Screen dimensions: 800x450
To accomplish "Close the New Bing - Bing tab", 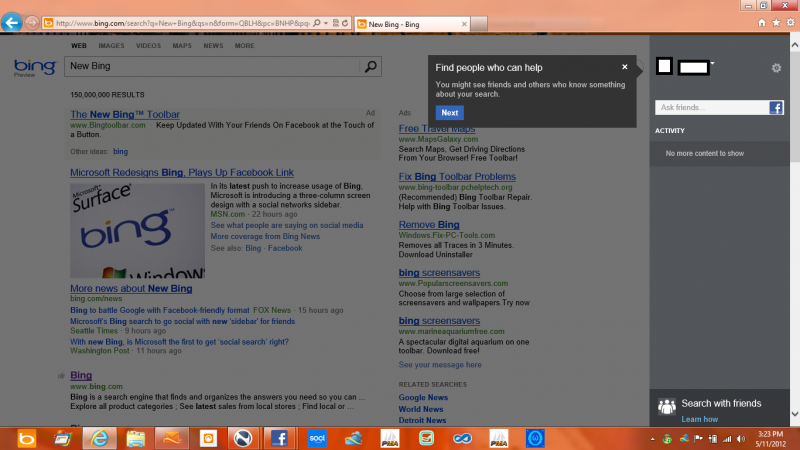I will point(464,24).
